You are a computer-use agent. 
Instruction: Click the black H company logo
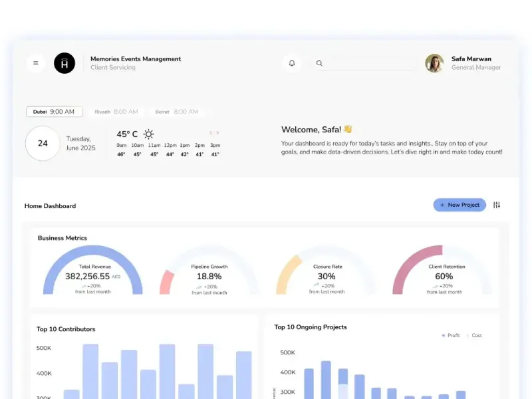click(x=65, y=63)
